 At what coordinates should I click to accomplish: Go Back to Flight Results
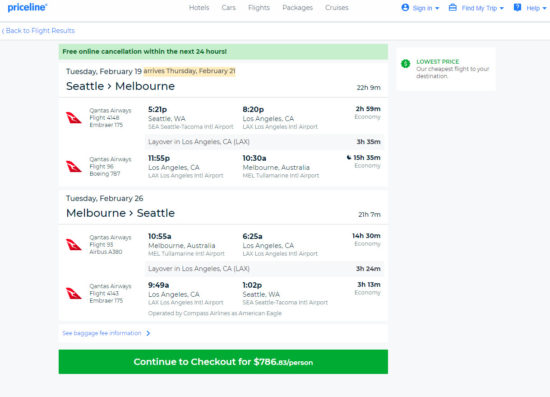(38, 31)
